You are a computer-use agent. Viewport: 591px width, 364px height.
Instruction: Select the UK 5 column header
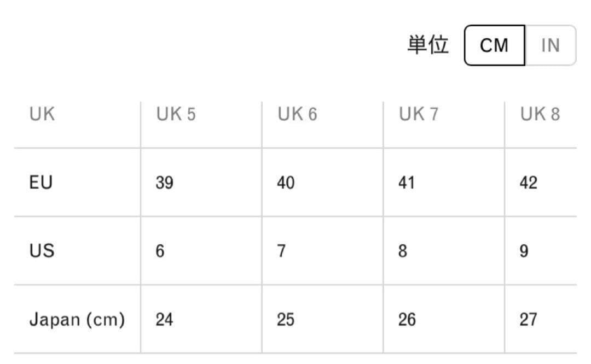176,114
